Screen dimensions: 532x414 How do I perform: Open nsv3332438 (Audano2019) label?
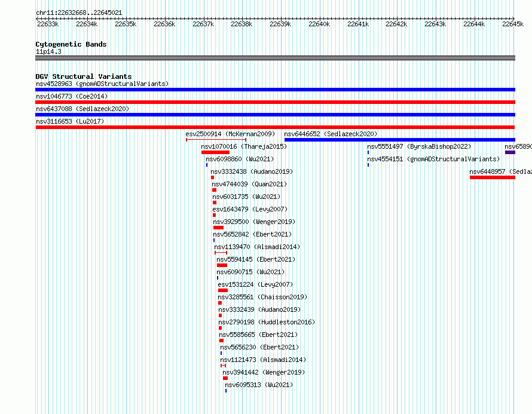click(x=252, y=171)
